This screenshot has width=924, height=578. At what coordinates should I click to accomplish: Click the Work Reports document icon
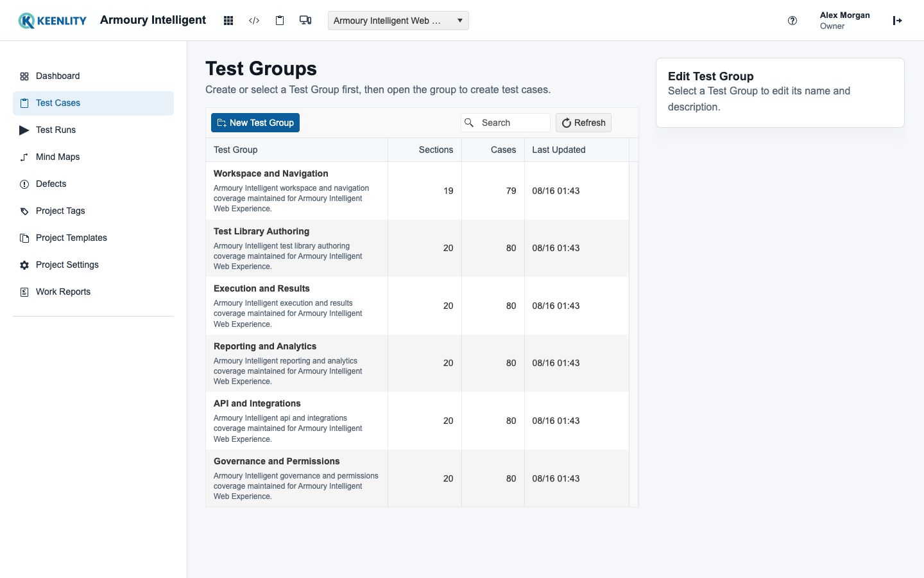[24, 292]
